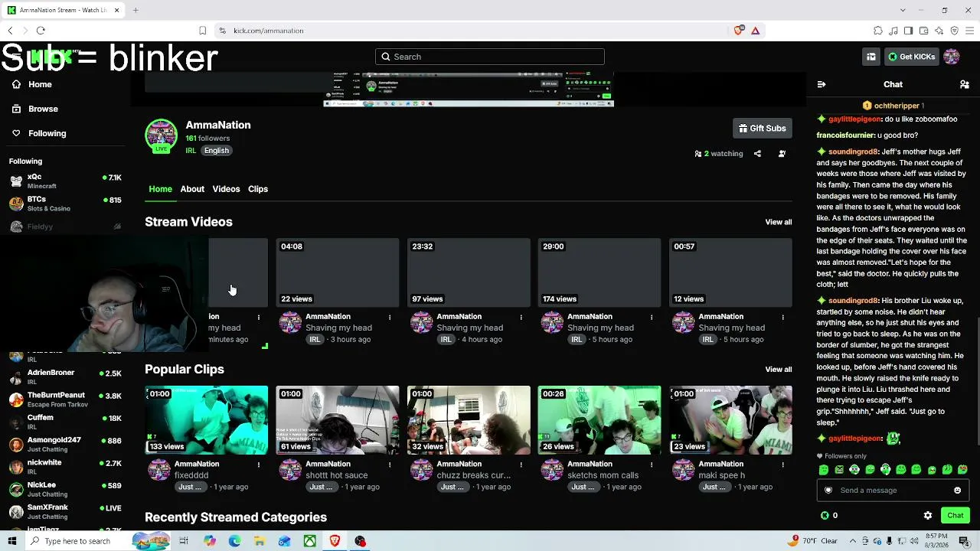
Task: Switch to the Home tab
Action: coord(161,189)
